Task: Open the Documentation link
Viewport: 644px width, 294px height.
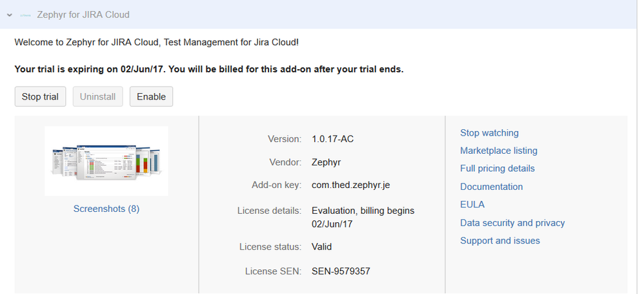Action: [x=491, y=187]
